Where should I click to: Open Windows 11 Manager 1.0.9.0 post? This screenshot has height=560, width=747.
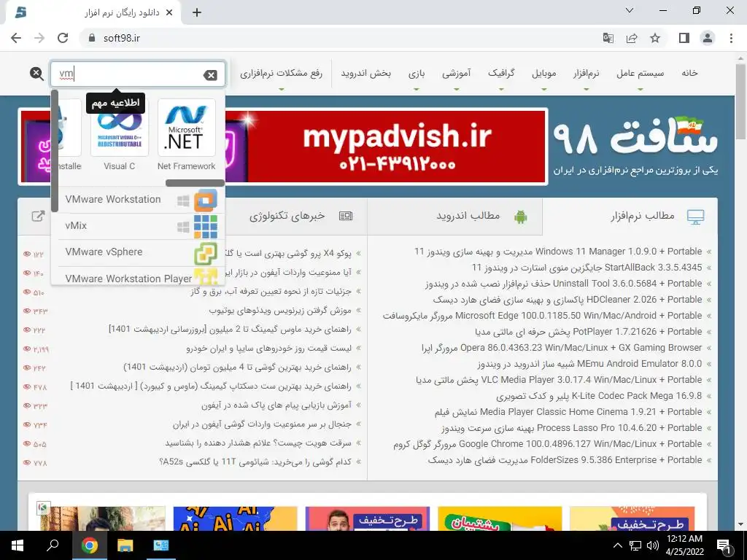(x=558, y=252)
